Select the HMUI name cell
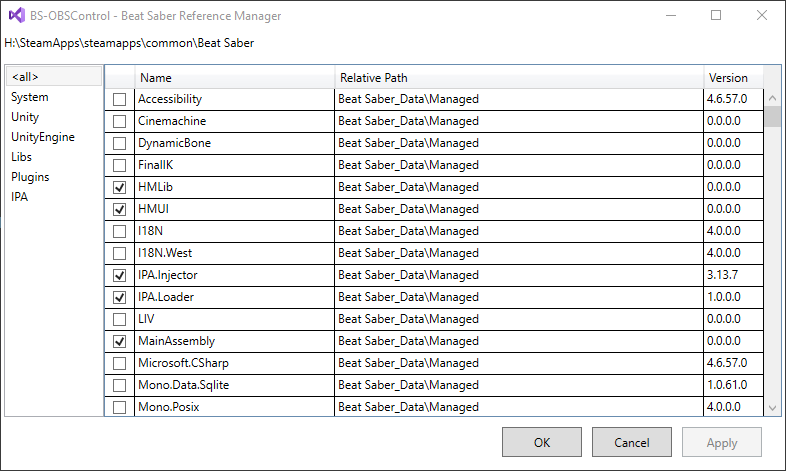786x471 pixels. [235, 209]
